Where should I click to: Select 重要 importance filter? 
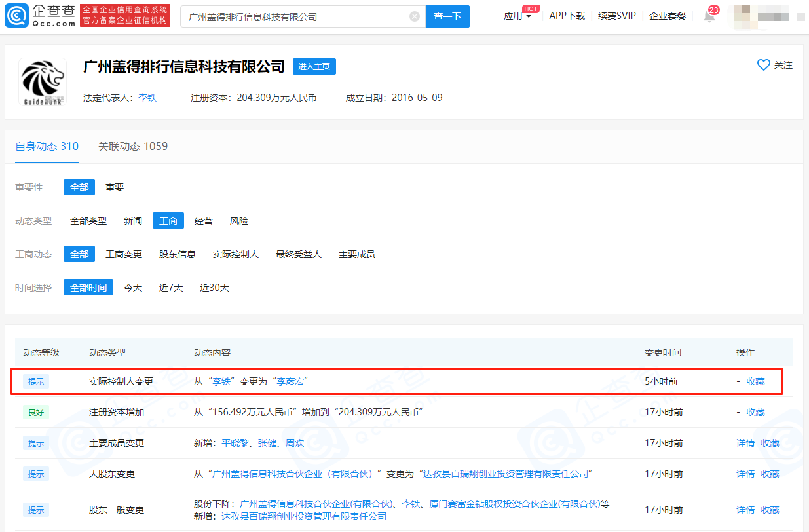click(x=115, y=187)
